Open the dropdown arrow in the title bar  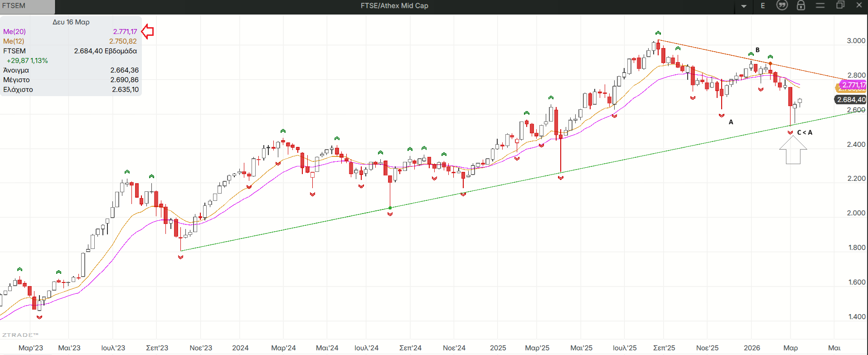coord(744,6)
